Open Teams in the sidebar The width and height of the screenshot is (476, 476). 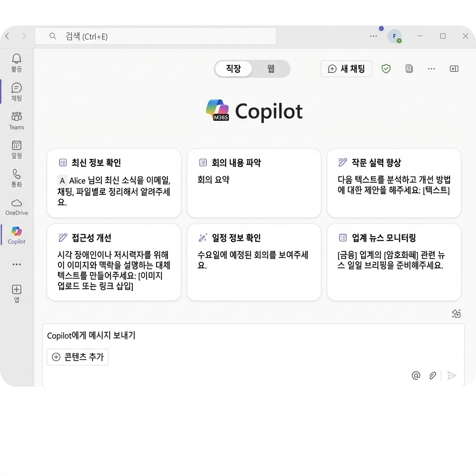tap(16, 121)
